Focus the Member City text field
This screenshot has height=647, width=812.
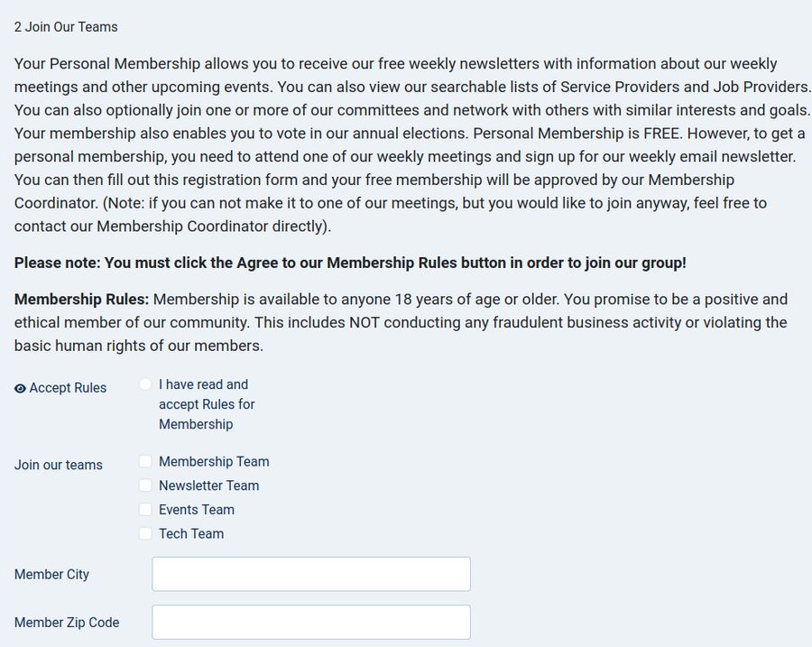coord(311,574)
